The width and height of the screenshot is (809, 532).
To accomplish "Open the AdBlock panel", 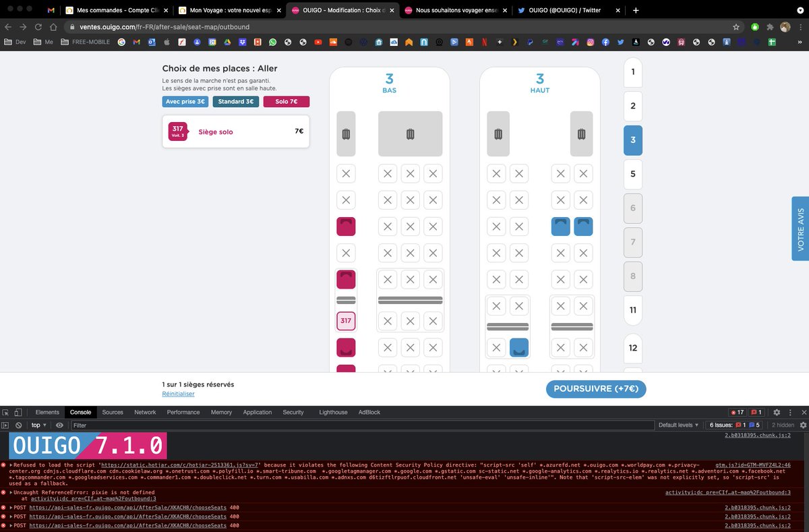I will click(x=369, y=412).
